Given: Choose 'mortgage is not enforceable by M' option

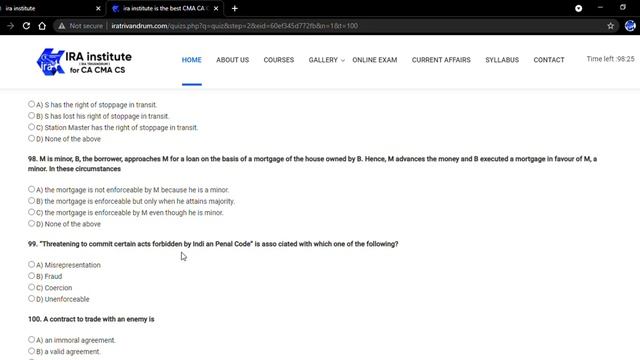Looking at the screenshot, I should coord(31,189).
